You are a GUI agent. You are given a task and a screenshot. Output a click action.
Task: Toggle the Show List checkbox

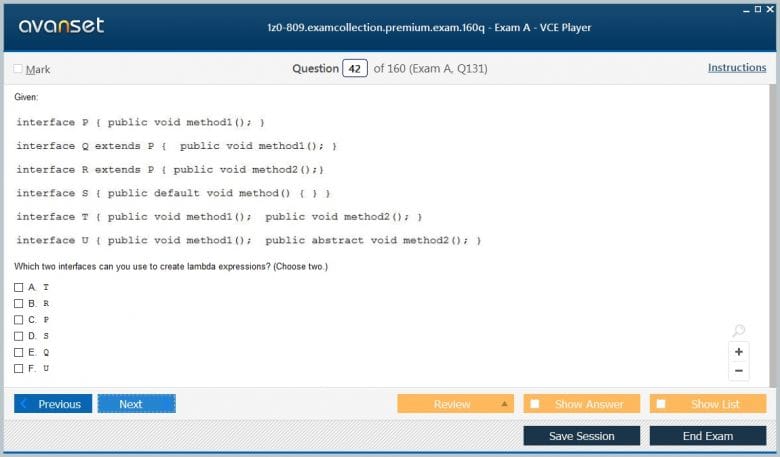[661, 404]
